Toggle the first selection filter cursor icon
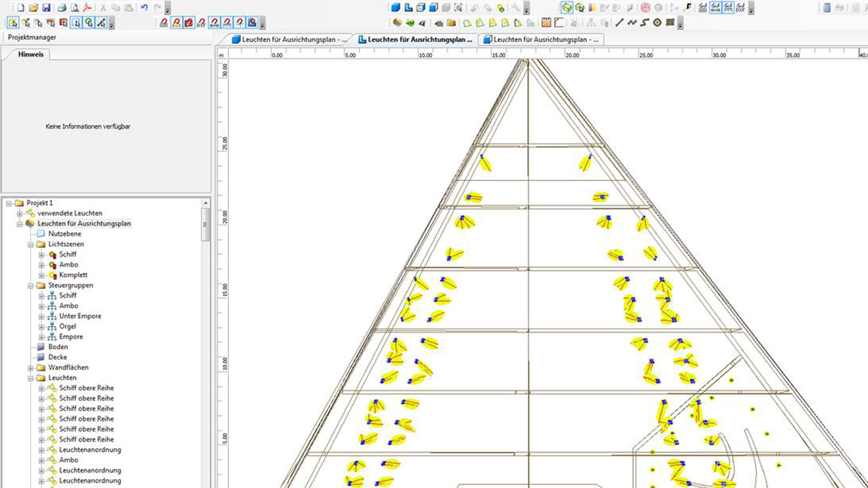This screenshot has width=868, height=488. (13, 23)
